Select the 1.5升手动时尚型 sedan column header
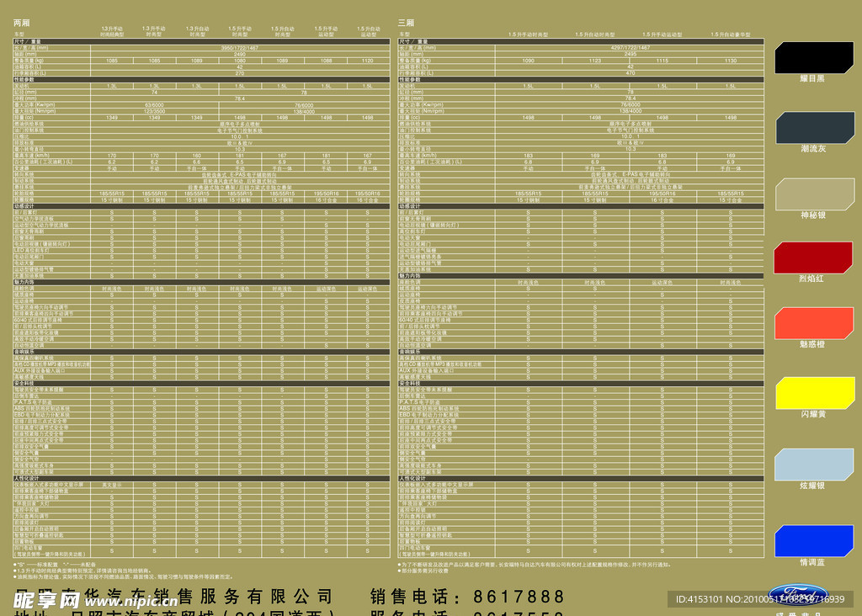Image resolution: width=862 pixels, height=616 pixels. tap(529, 34)
